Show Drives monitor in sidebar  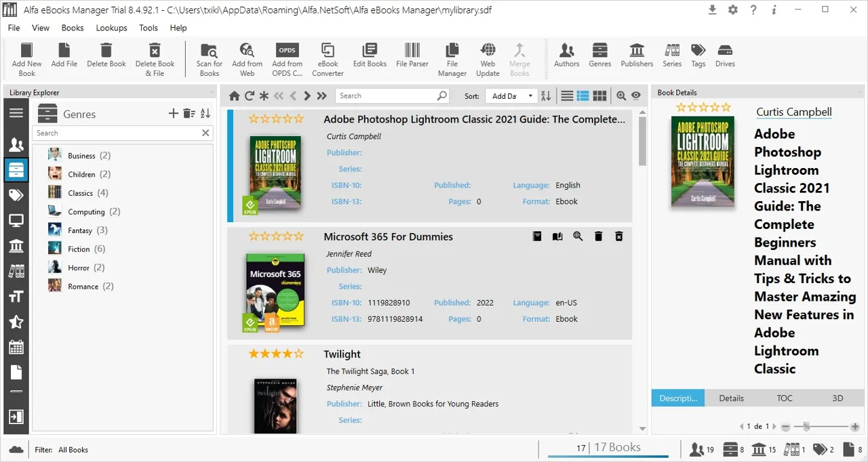[x=16, y=221]
